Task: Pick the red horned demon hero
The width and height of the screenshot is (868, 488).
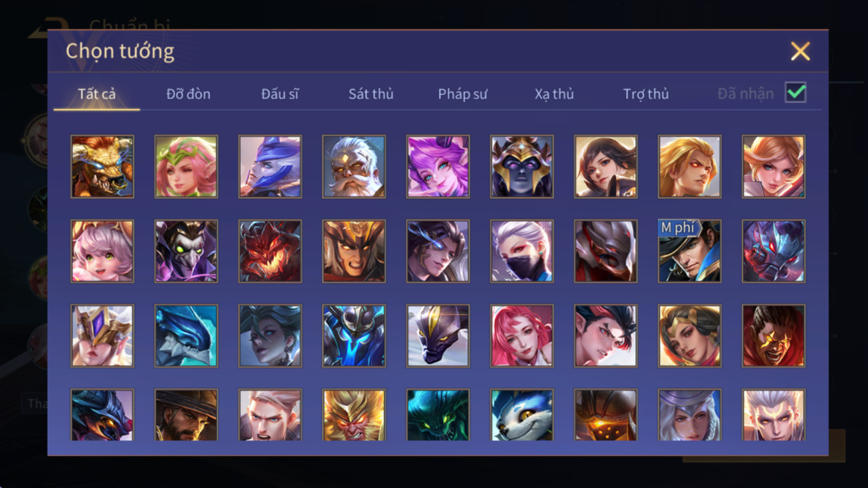Action: (270, 251)
